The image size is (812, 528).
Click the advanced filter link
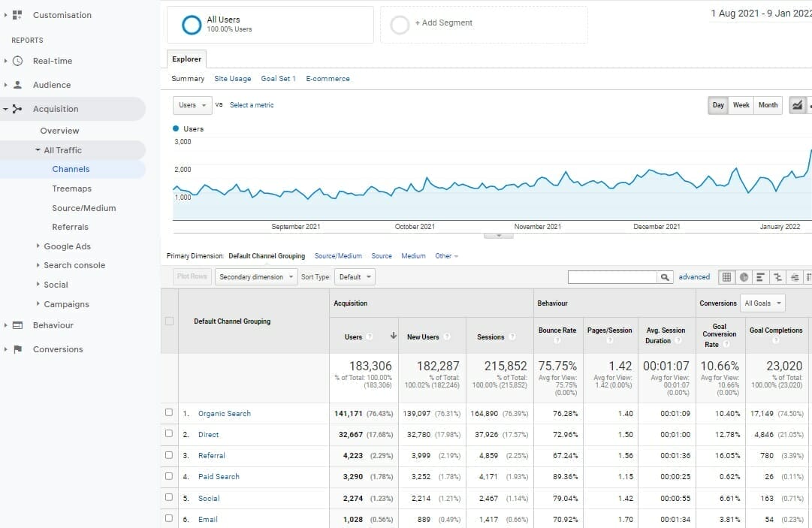tap(694, 277)
